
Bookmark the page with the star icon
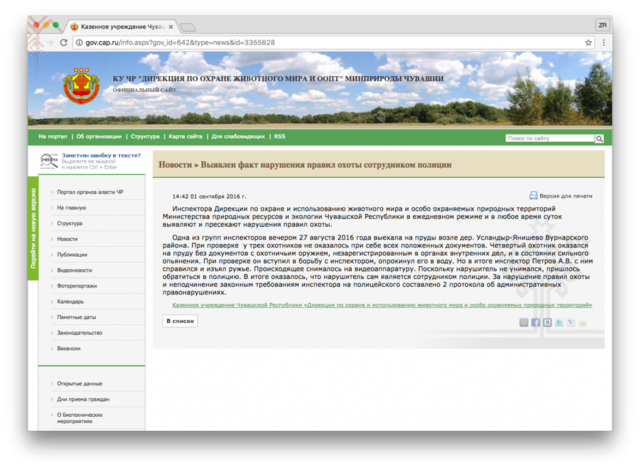(587, 42)
